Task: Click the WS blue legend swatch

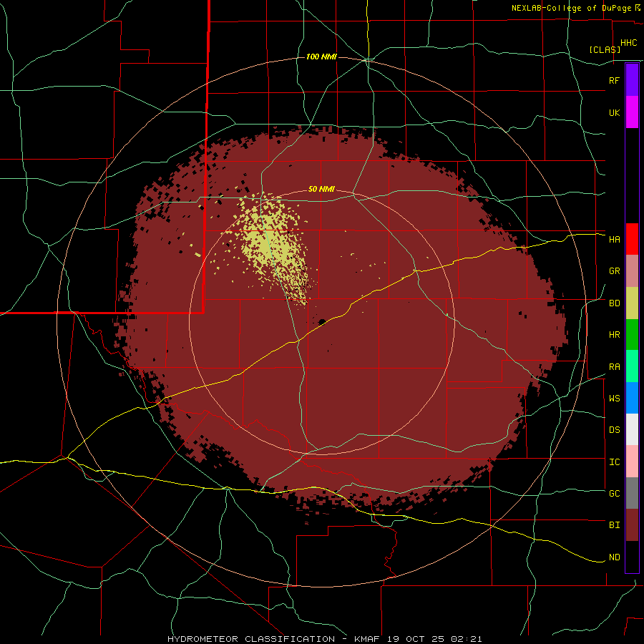Action: point(632,398)
